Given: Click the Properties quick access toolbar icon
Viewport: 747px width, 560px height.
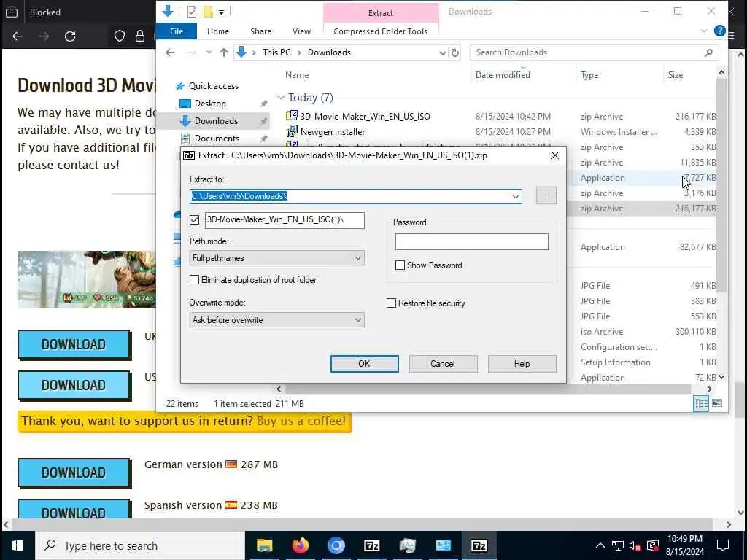Looking at the screenshot, I should coord(192,12).
